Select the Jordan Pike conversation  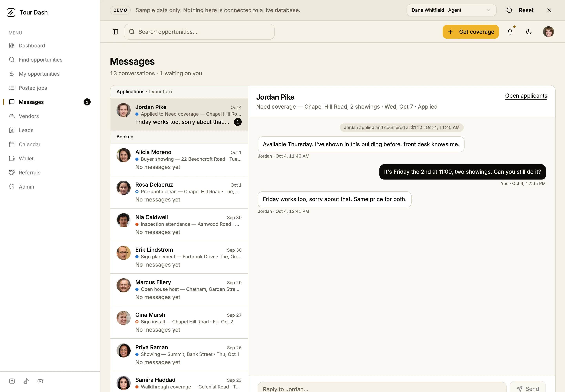tap(179, 114)
